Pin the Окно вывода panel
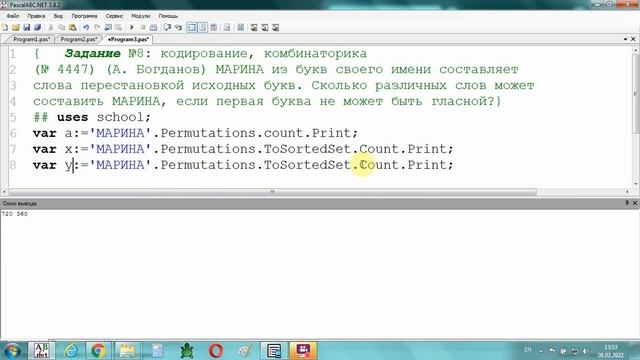The height and width of the screenshot is (360, 640). click(627, 203)
